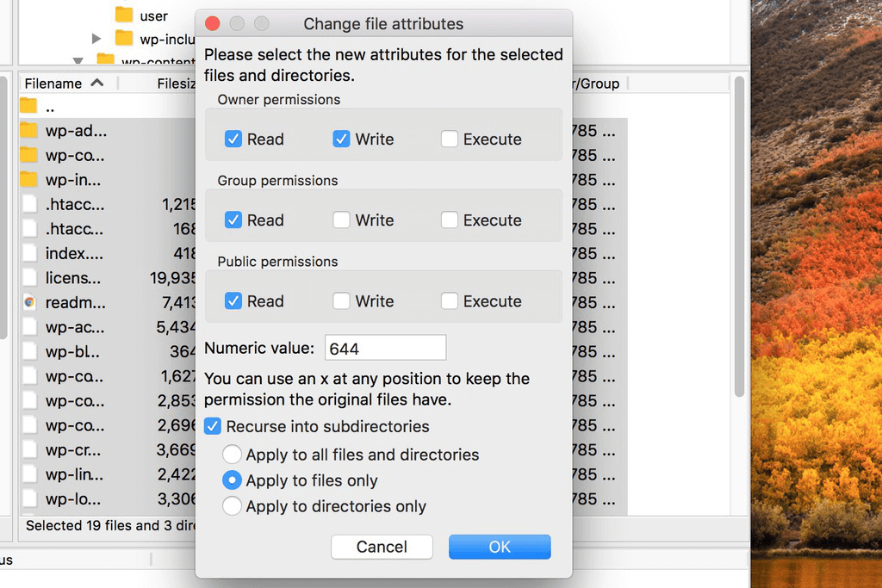Click the OK button
882x588 pixels.
[x=500, y=547]
